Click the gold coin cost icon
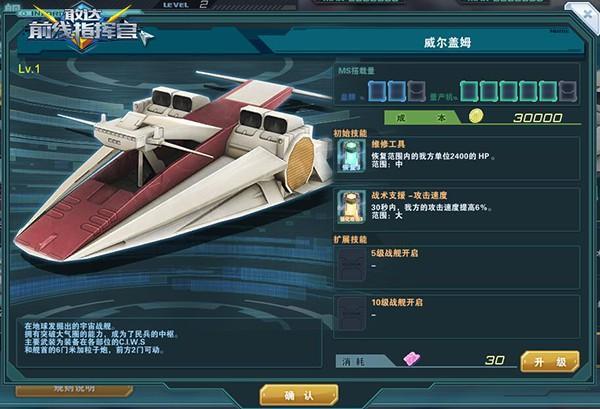Viewport: 600px width, 409px height. [476, 116]
